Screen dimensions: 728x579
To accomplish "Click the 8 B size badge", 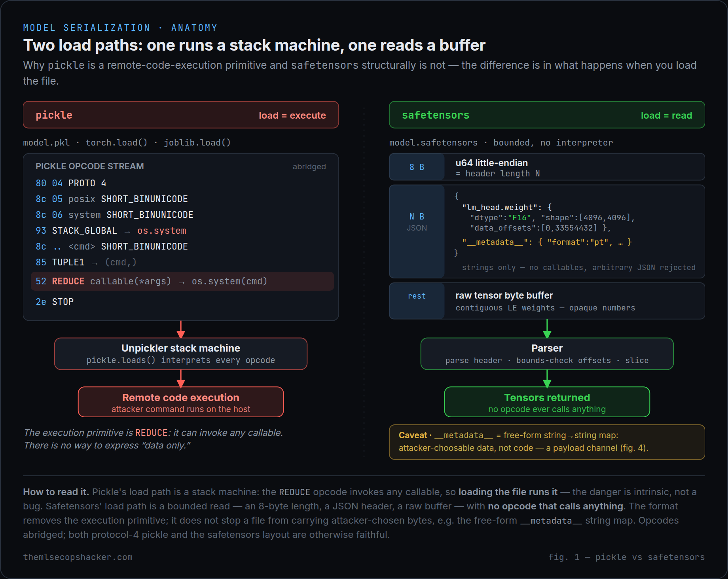I will pyautogui.click(x=417, y=167).
